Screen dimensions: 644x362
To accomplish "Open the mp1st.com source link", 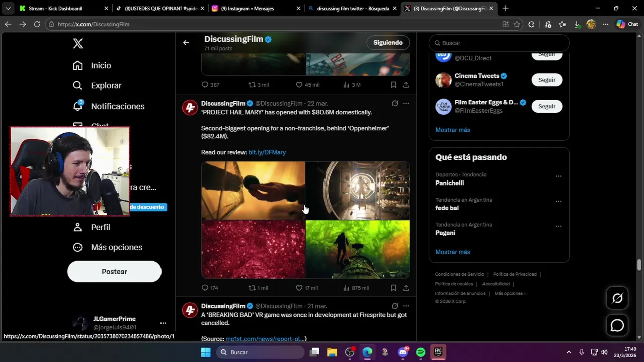I will 265,339.
